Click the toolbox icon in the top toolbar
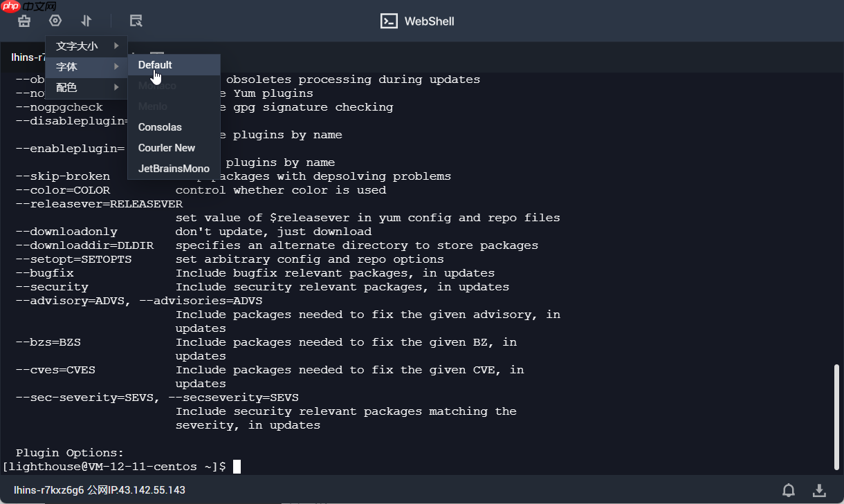Viewport: 844px width, 504px height. coord(24,21)
